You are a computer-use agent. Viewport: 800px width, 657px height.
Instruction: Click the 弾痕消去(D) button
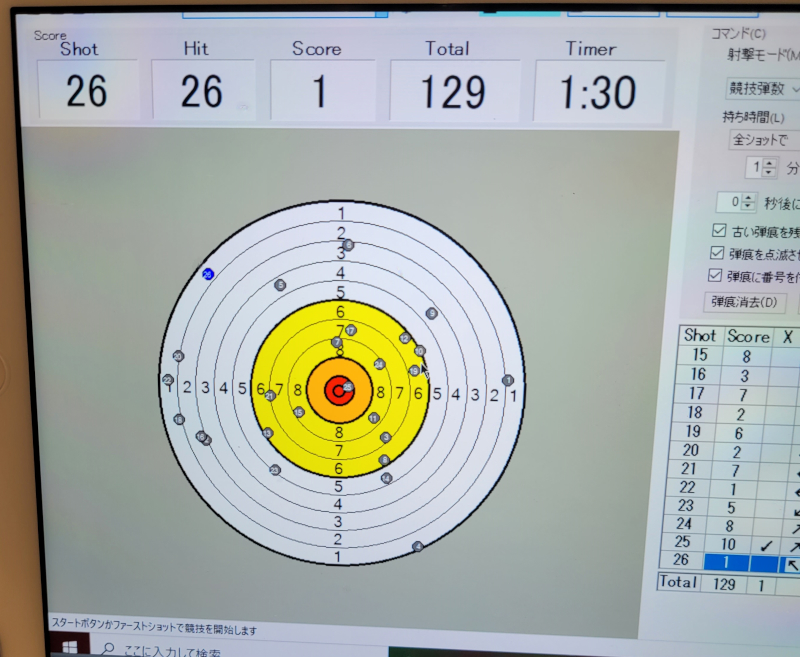(x=744, y=302)
